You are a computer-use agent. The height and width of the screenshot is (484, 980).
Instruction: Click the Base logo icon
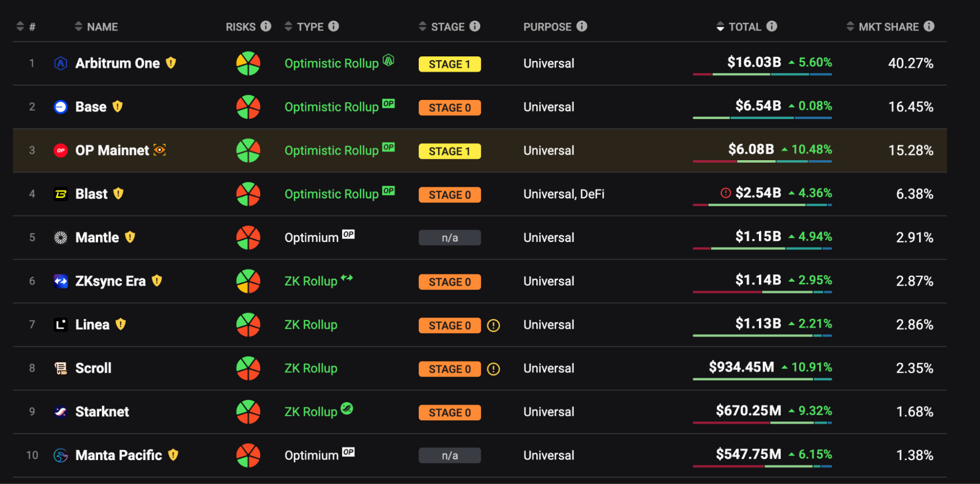(60, 107)
